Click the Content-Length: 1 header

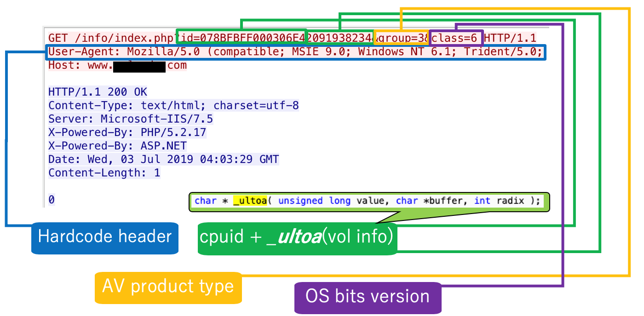104,173
